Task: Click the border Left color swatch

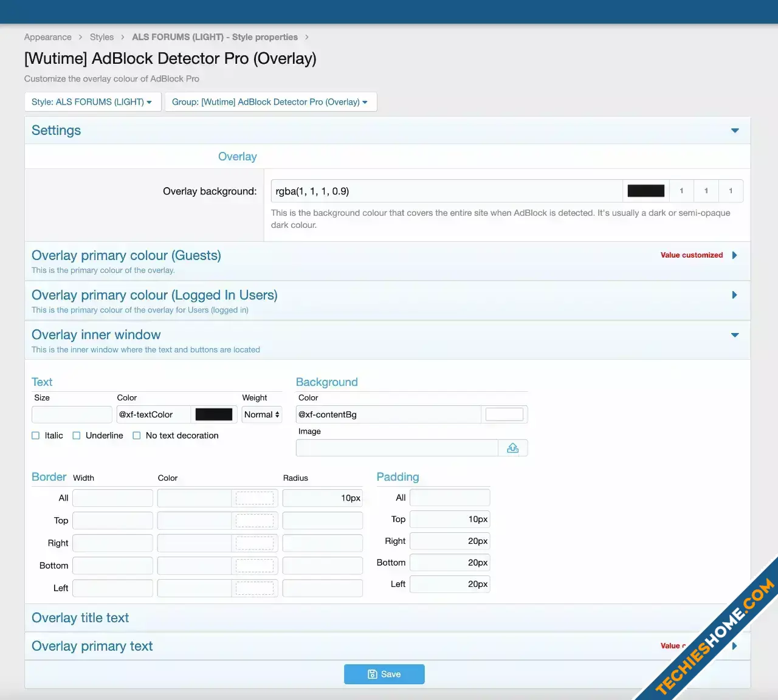Action: (255, 588)
